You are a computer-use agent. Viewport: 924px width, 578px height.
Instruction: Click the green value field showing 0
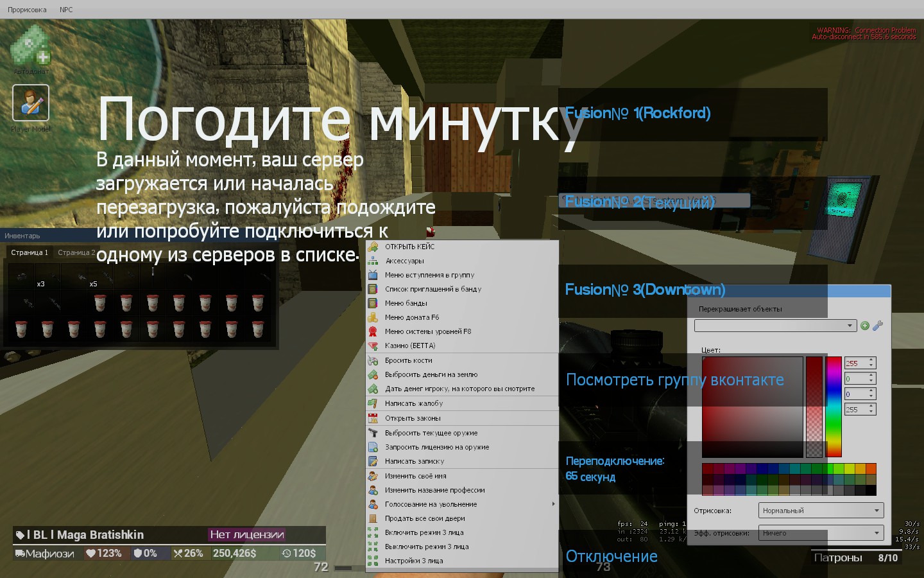(x=860, y=378)
